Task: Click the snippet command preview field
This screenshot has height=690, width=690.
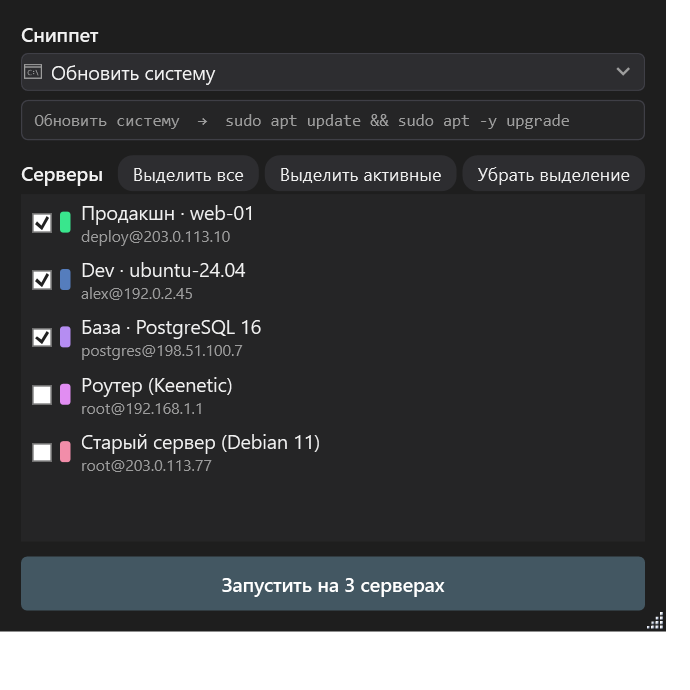Action: (333, 120)
